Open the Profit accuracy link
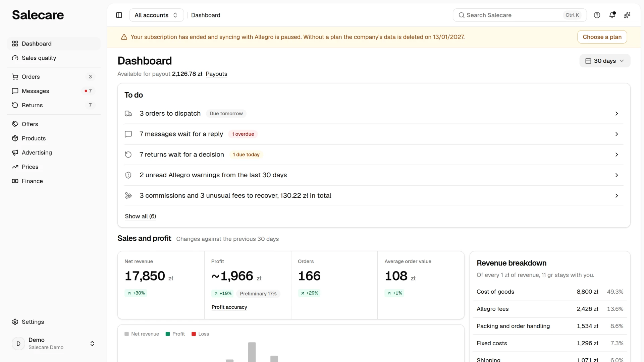This screenshot has height=362, width=644. [x=229, y=307]
